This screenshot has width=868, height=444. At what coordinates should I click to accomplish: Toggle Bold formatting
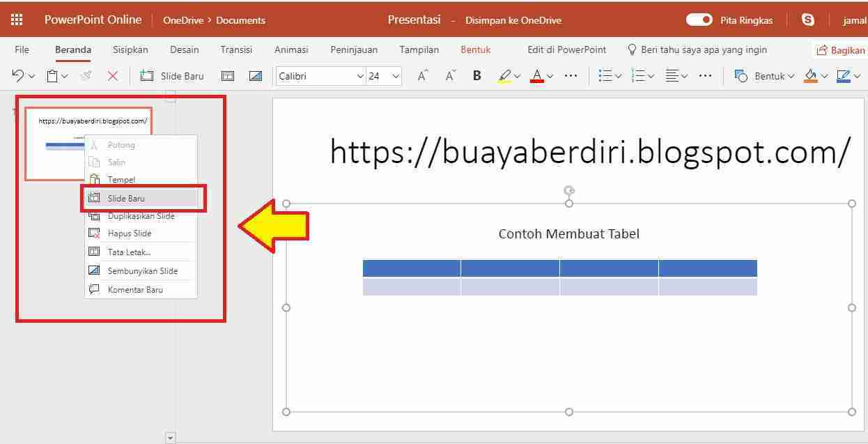point(477,76)
